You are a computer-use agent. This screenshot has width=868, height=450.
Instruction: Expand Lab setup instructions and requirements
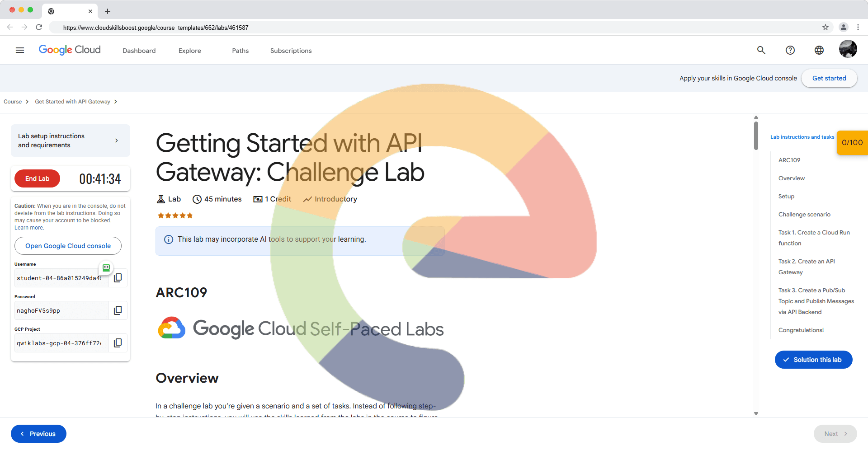point(71,141)
